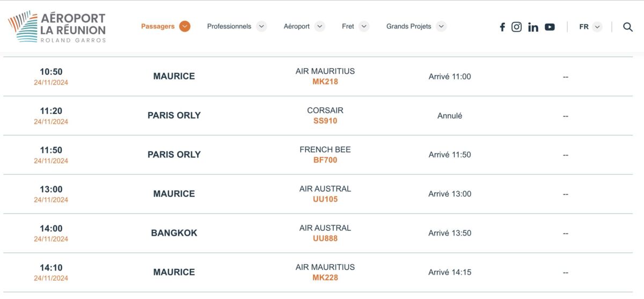Open flight MK218 details
The width and height of the screenshot is (644, 299).
click(x=325, y=82)
